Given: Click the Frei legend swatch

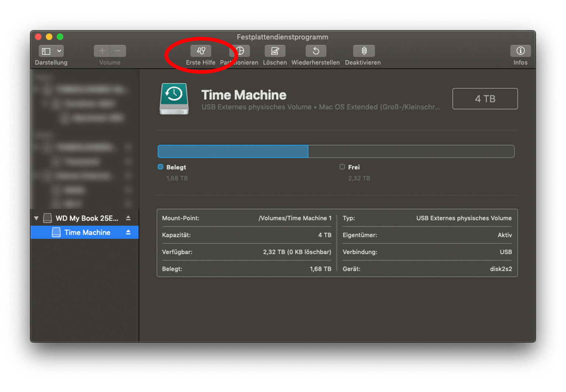Looking at the screenshot, I should coord(342,167).
